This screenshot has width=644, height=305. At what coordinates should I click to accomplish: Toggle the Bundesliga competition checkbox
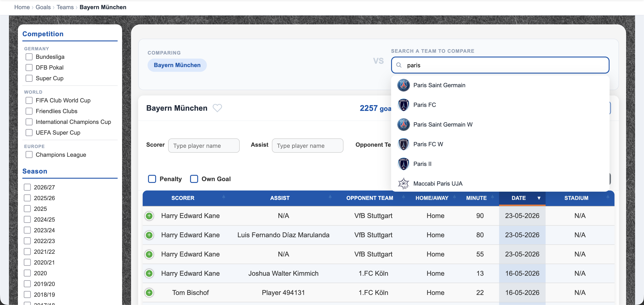coord(29,57)
